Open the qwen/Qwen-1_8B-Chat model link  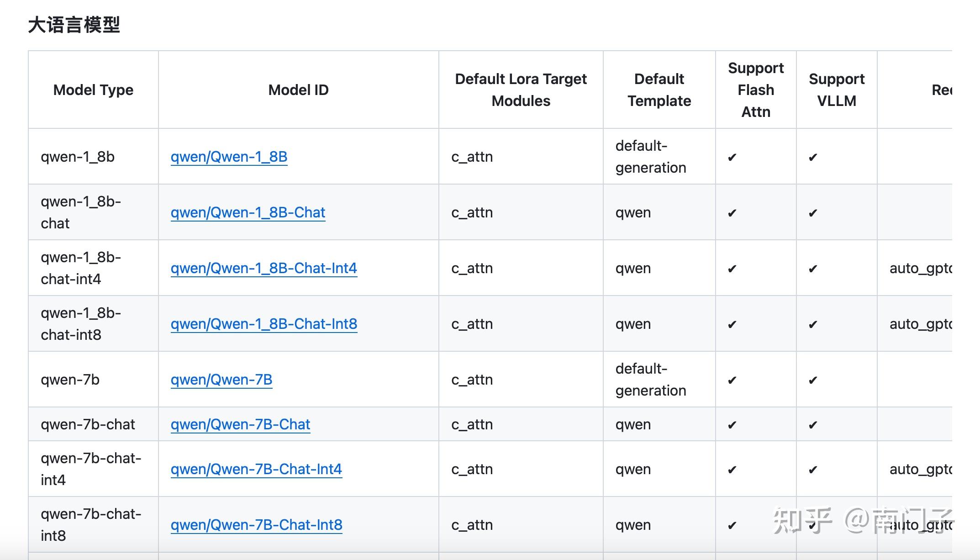[x=248, y=212]
